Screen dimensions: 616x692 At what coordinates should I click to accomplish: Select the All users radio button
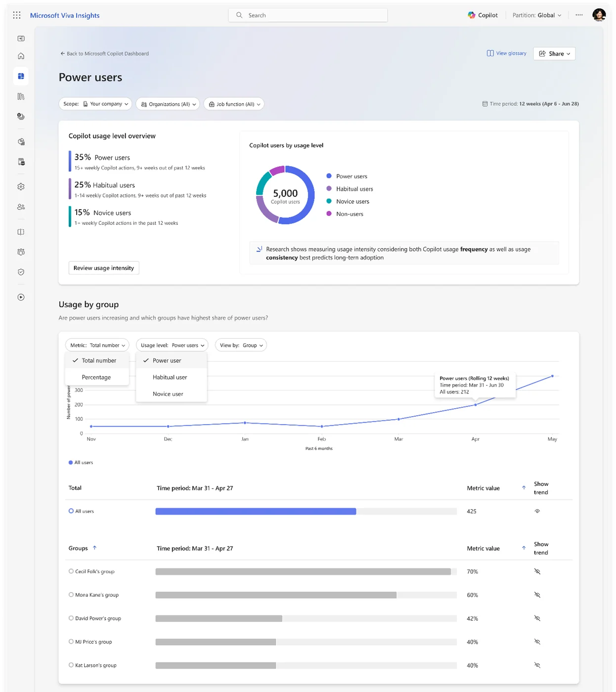click(x=71, y=511)
